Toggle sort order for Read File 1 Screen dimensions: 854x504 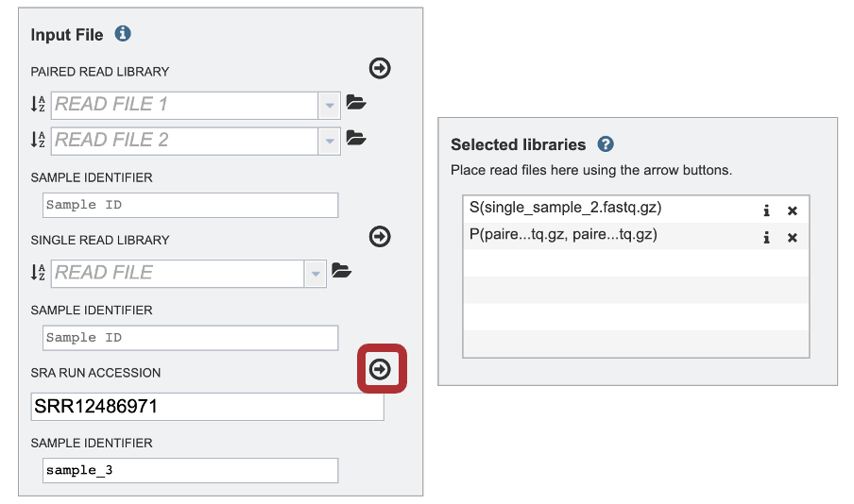38,104
